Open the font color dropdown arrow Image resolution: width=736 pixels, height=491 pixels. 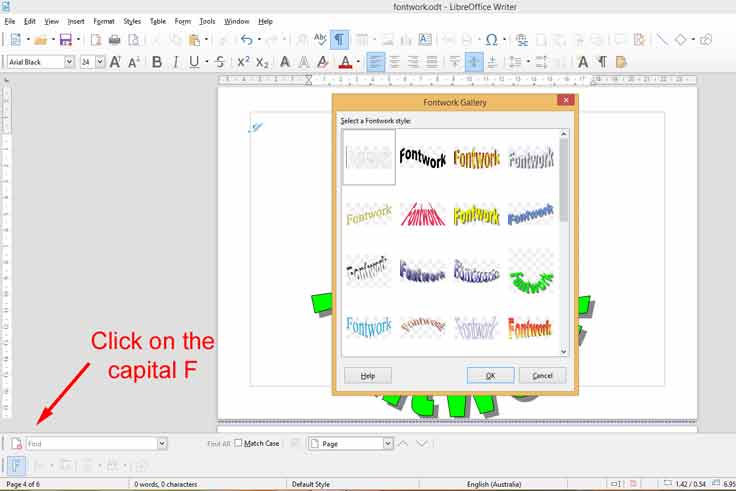358,62
